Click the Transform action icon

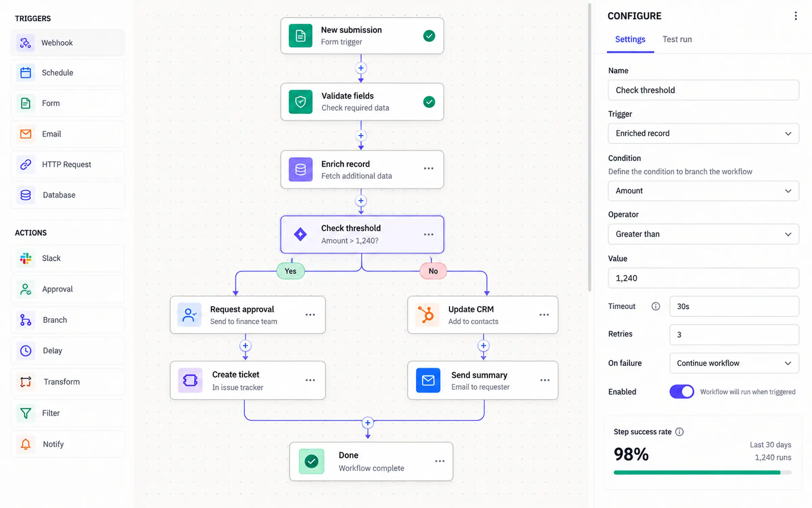click(25, 382)
